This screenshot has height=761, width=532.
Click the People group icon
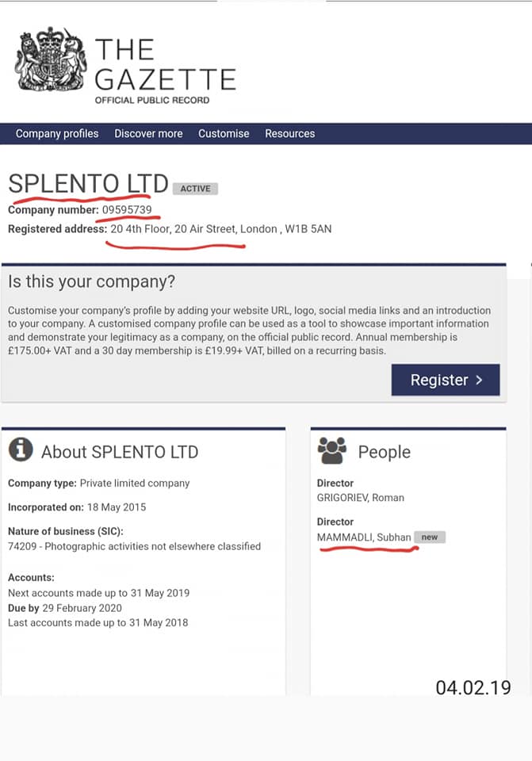tap(332, 451)
